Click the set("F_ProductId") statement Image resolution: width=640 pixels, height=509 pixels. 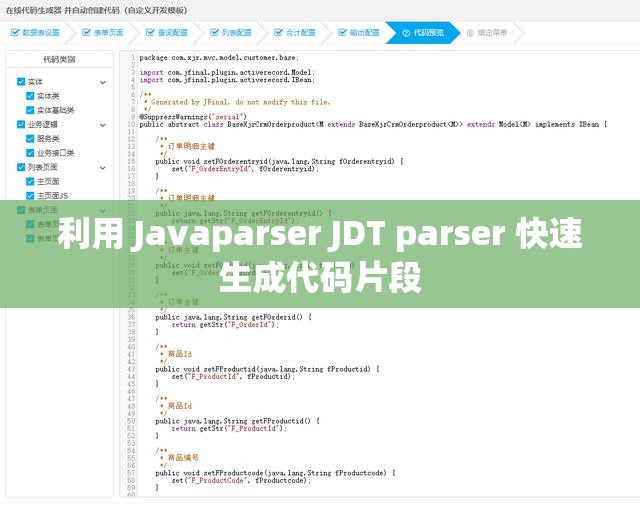[x=233, y=376]
